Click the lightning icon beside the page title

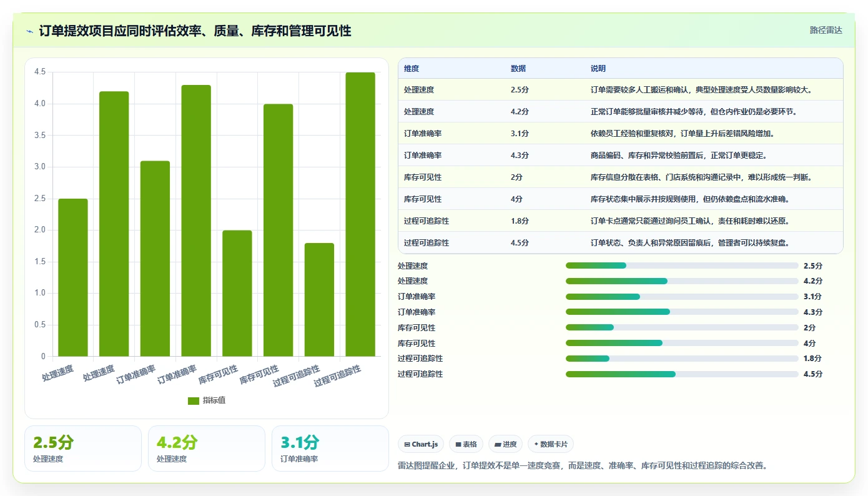tap(30, 31)
